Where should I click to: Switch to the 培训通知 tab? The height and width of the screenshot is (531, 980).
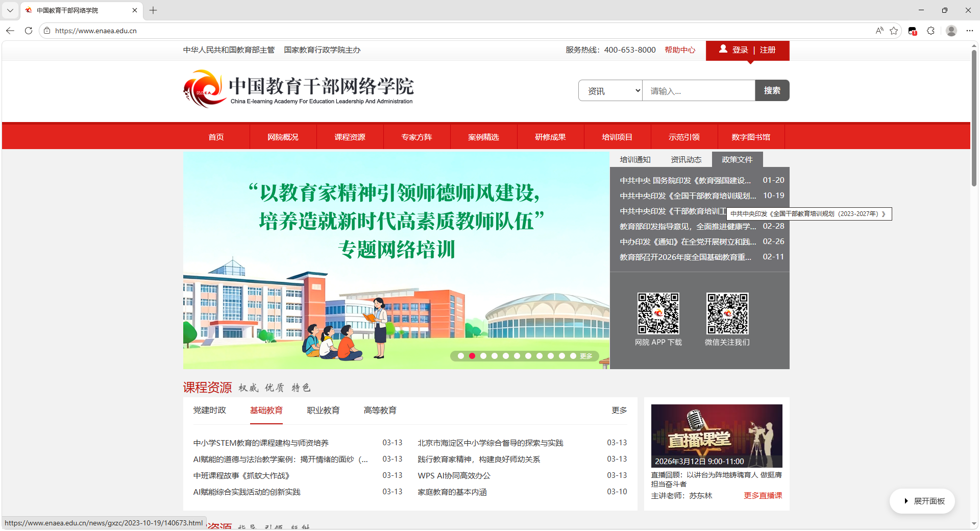tap(635, 160)
